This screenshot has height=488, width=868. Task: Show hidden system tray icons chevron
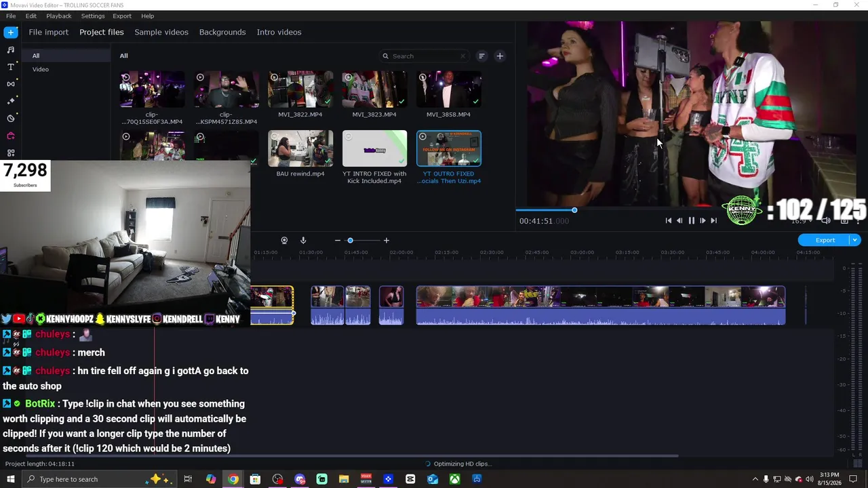(755, 479)
